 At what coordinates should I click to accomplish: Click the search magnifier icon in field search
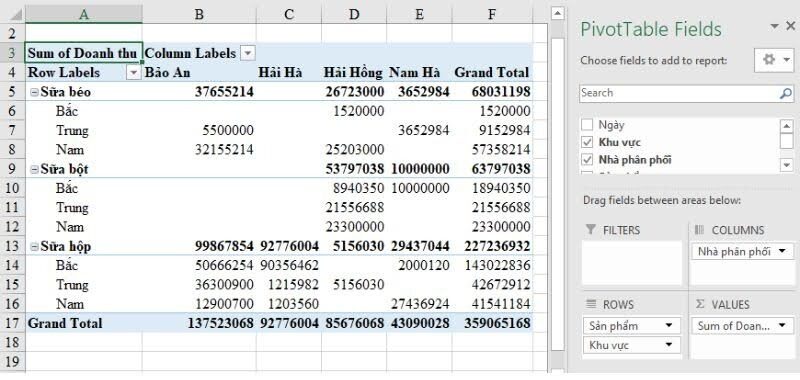point(786,93)
